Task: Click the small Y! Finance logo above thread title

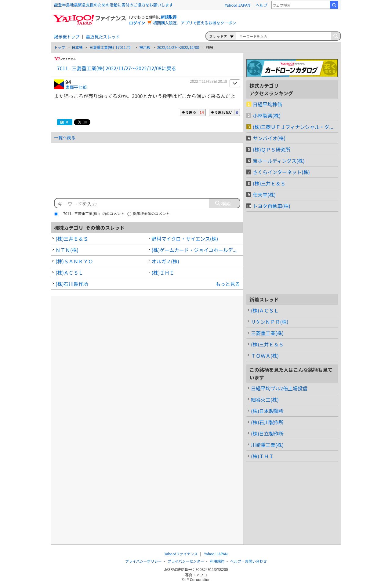Action: pos(65,59)
